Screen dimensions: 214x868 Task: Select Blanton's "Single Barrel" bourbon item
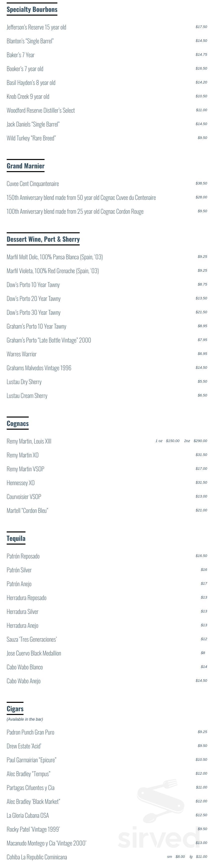[x=30, y=41]
